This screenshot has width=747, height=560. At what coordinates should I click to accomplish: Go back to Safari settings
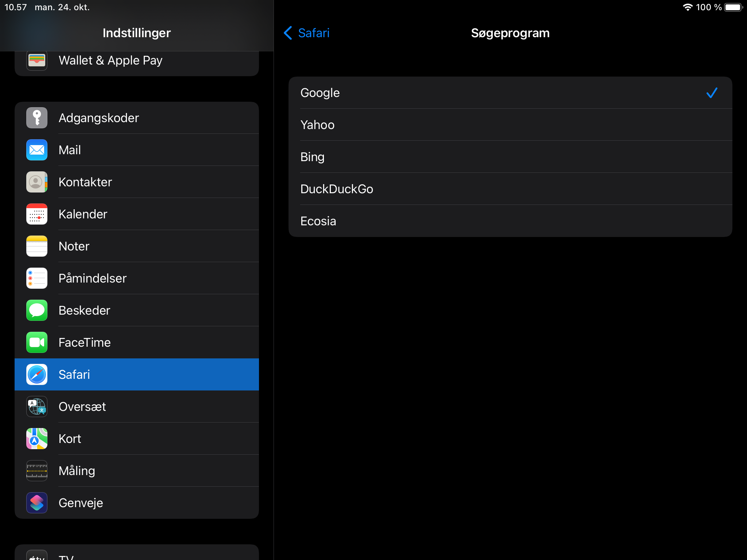pyautogui.click(x=307, y=33)
